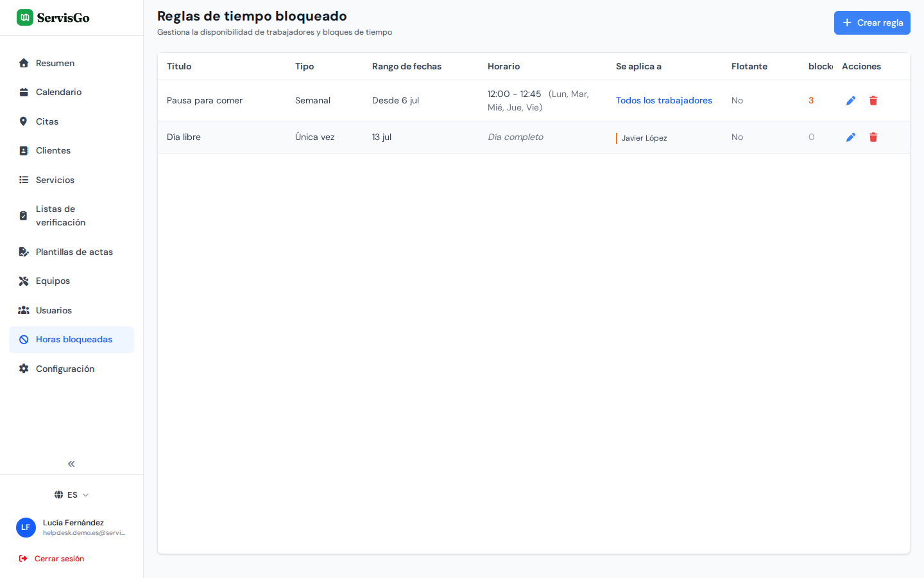The height and width of the screenshot is (578, 924).
Task: Click the Flotante column header
Action: click(749, 66)
